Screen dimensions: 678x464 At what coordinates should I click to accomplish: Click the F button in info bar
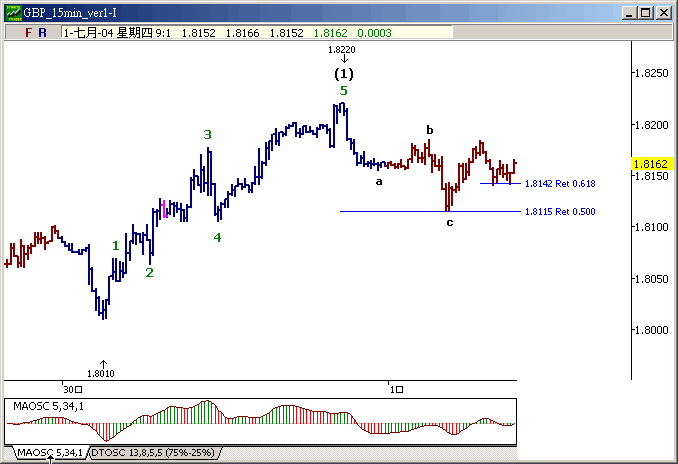(29, 33)
